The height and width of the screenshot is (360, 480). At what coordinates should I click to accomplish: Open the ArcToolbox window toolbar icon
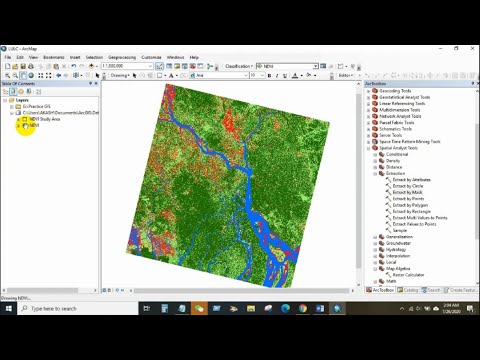click(192, 66)
